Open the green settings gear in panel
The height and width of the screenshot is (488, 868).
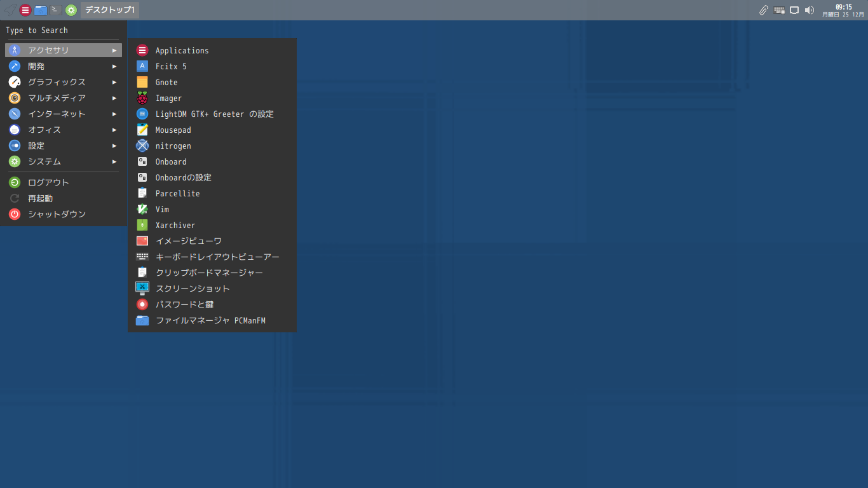pos(71,10)
